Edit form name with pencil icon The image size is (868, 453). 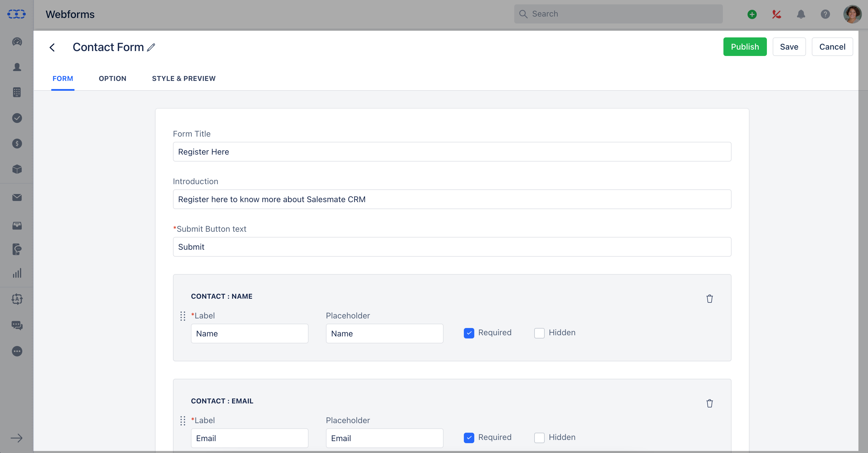click(x=151, y=47)
